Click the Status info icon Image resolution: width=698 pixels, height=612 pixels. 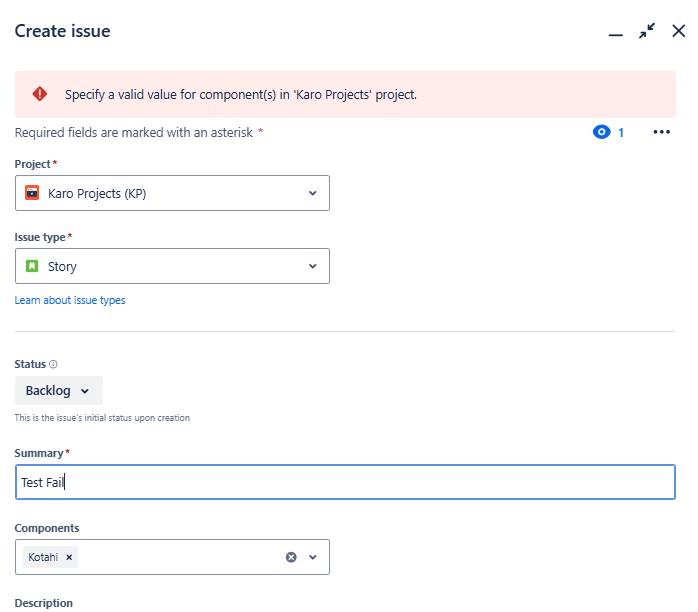(x=53, y=365)
